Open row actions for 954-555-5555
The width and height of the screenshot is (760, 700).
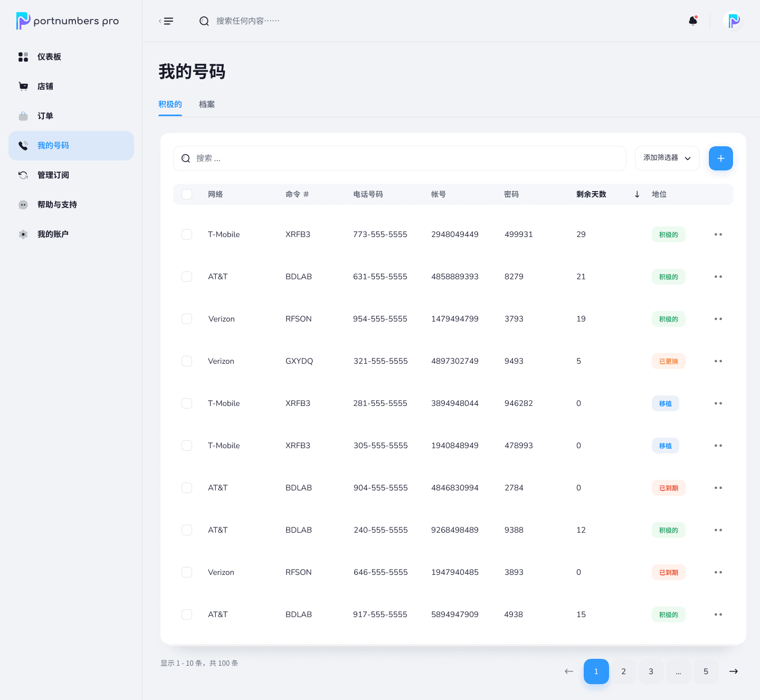718,319
